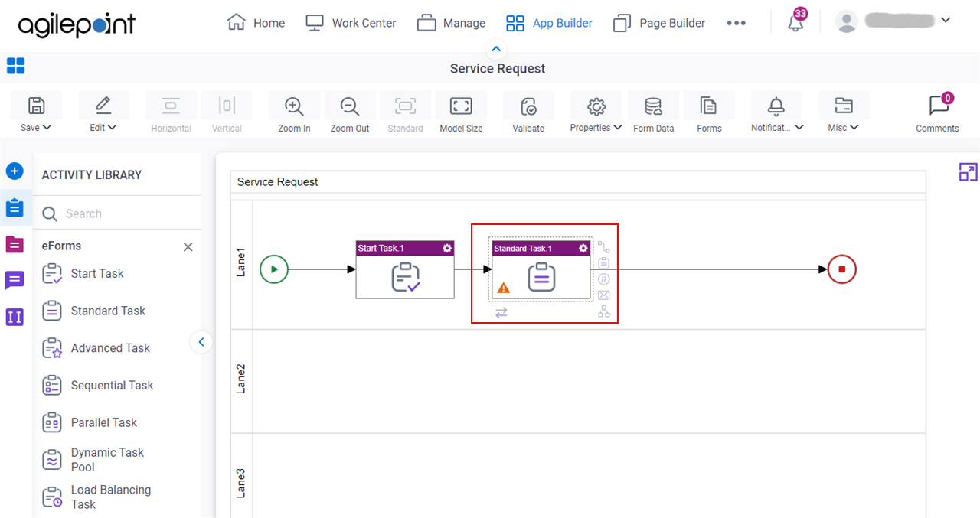Expand the Properties dropdown arrow

618,128
